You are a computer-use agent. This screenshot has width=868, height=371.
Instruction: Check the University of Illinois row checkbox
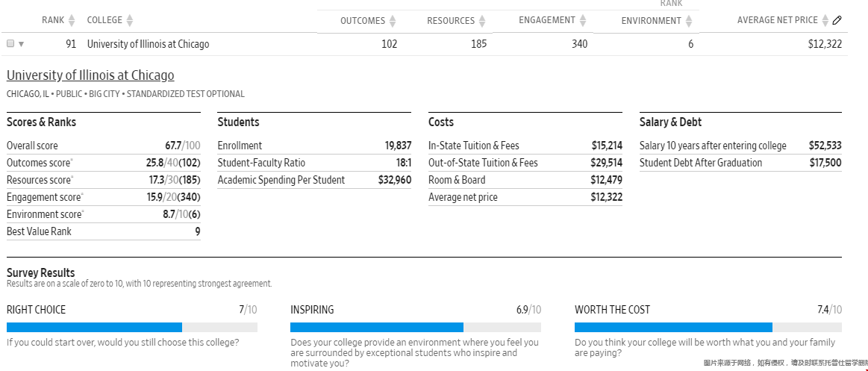(x=10, y=44)
